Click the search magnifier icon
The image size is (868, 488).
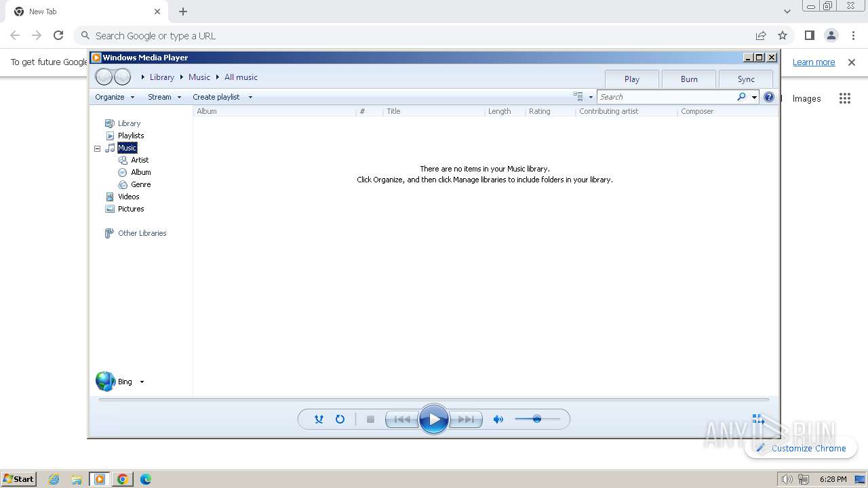[741, 97]
